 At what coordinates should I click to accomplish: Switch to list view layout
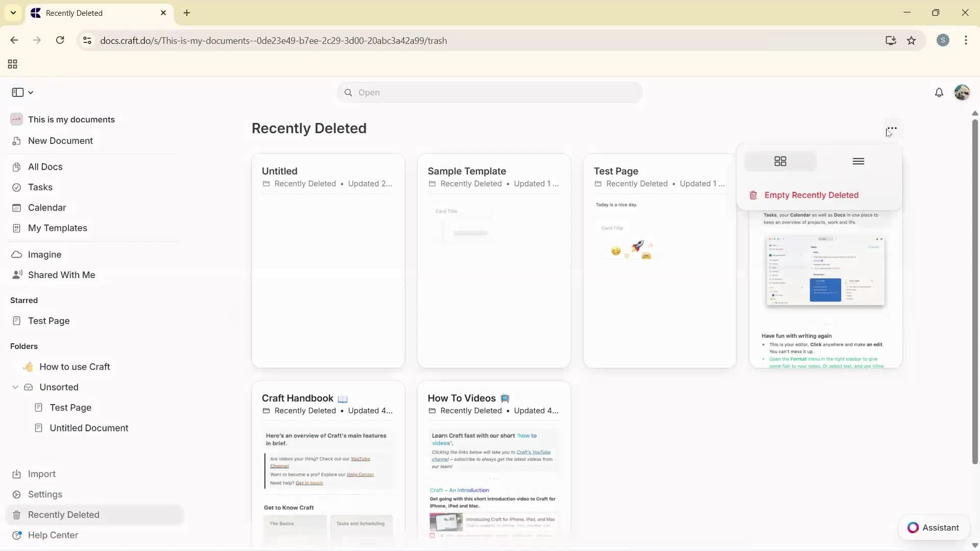[x=858, y=161]
